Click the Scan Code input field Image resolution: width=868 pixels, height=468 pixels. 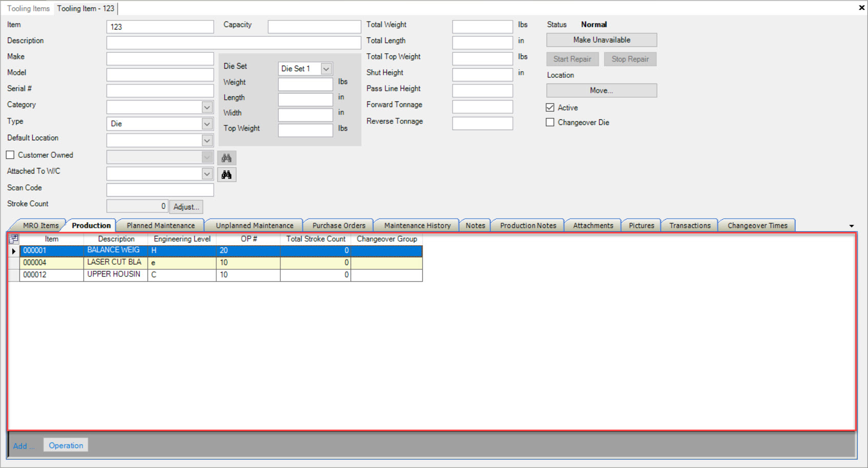tap(160, 190)
